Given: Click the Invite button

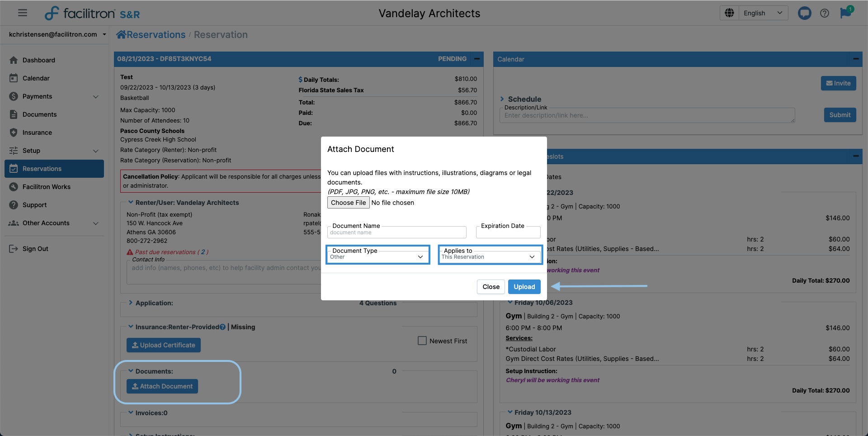Looking at the screenshot, I should (x=838, y=83).
